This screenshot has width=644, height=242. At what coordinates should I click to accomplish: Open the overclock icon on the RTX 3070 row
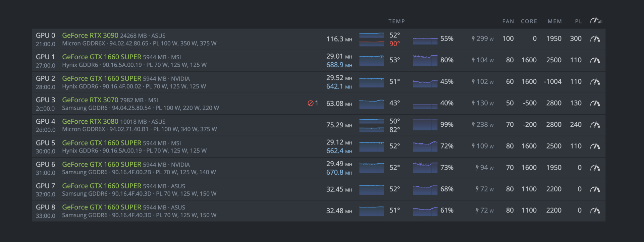(x=595, y=103)
